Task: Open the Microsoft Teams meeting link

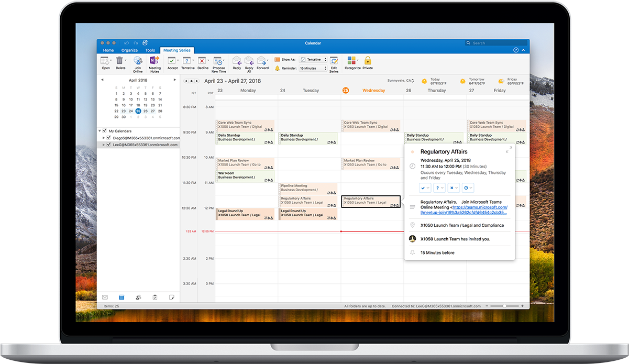Action: [480, 207]
